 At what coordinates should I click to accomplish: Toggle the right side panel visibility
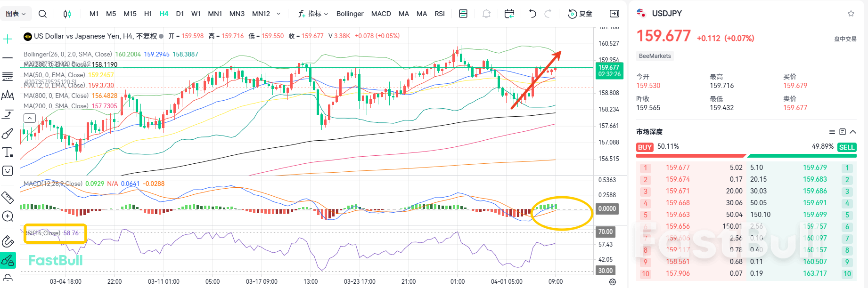pos(614,14)
